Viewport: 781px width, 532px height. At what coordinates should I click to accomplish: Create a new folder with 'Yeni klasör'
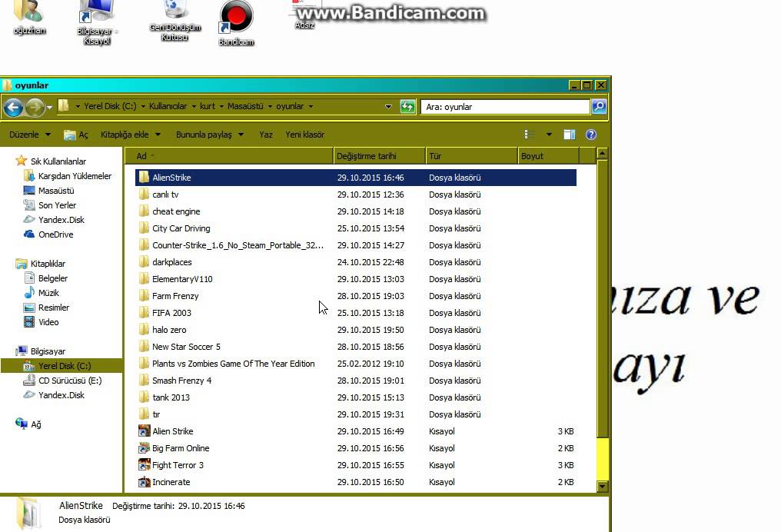pos(305,135)
